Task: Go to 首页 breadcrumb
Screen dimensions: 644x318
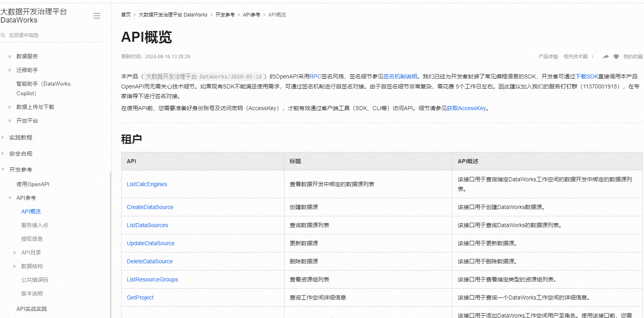Action: tap(126, 15)
